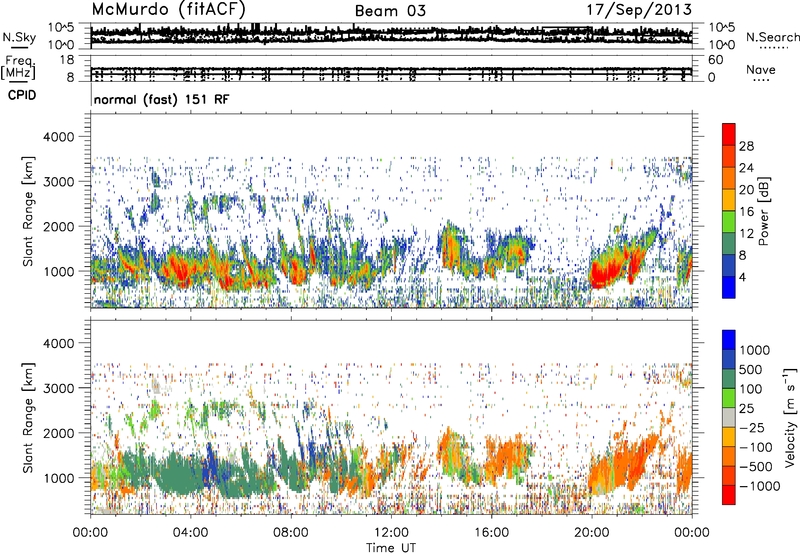Click the blue velocity patch near 04:30 UT
Image resolution: width=800 pixels, height=554 pixels.
point(208,467)
